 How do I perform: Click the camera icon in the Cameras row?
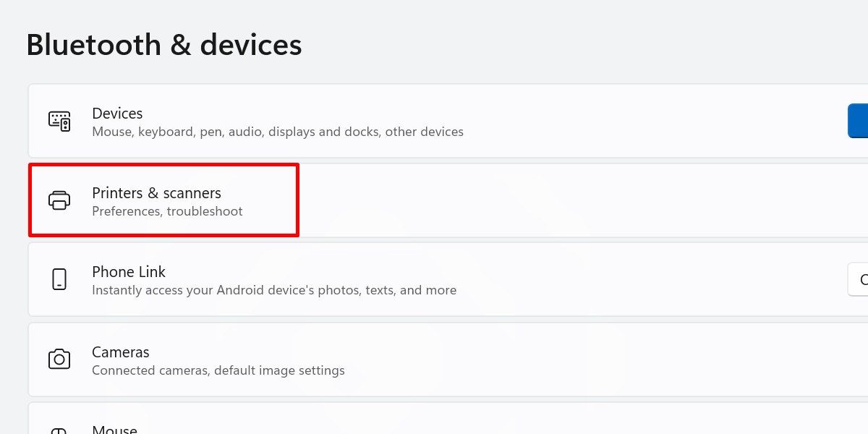tap(59, 359)
